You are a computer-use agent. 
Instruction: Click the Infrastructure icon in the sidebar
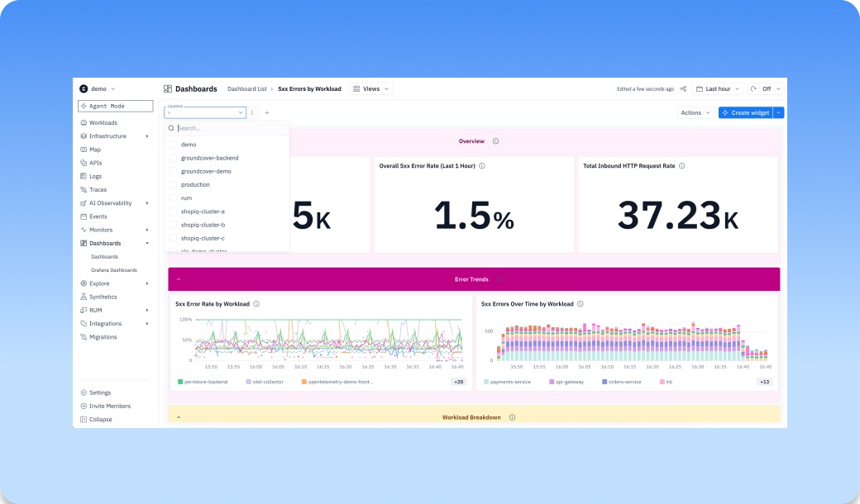[x=84, y=136]
